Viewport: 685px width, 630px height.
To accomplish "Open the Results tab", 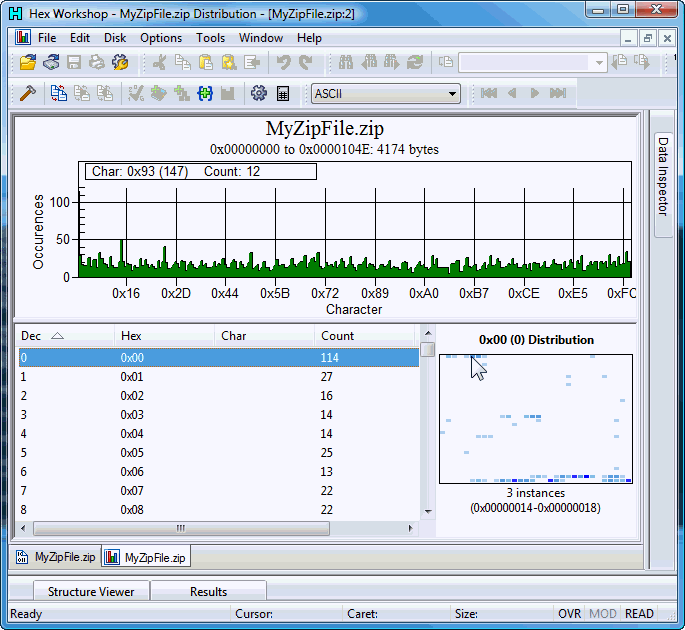I will (x=208, y=592).
